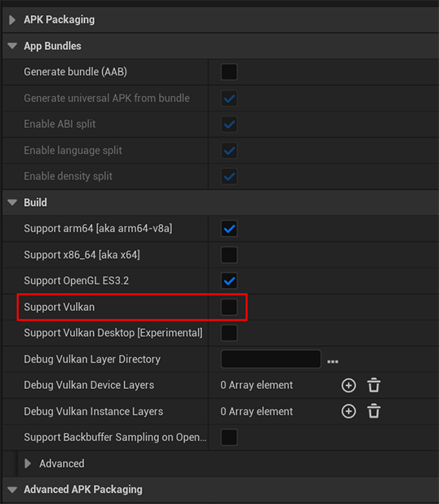Enable the Support Vulkan checkbox
The image size is (439, 504).
[x=229, y=307]
